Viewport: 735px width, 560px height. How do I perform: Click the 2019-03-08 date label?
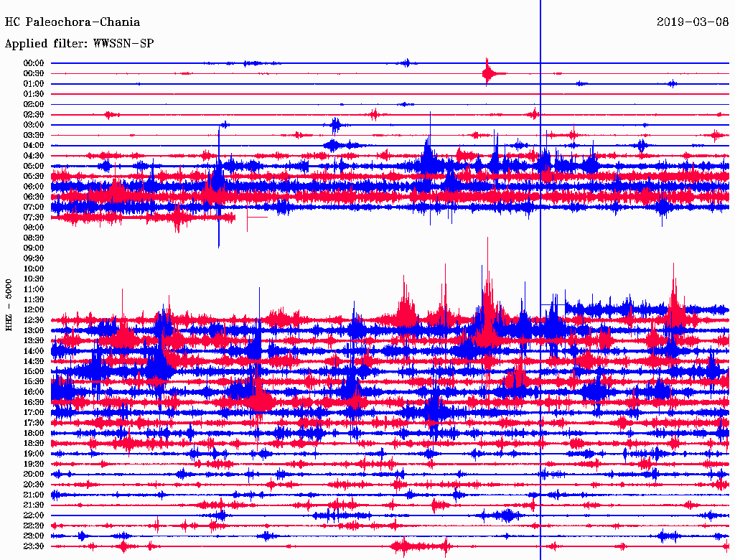(693, 22)
